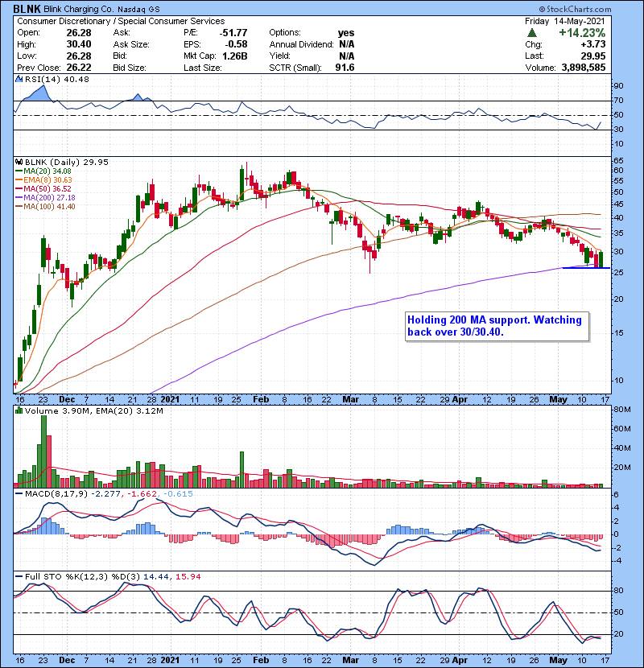Click the Apr label on the bottom date axis
This screenshot has height=668, width=644.
coord(460,660)
